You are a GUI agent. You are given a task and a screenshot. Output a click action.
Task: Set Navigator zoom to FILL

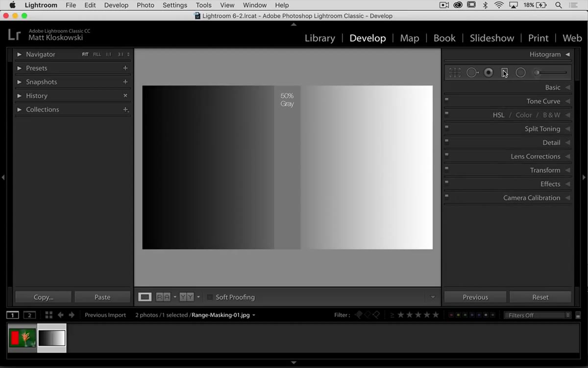pyautogui.click(x=97, y=54)
